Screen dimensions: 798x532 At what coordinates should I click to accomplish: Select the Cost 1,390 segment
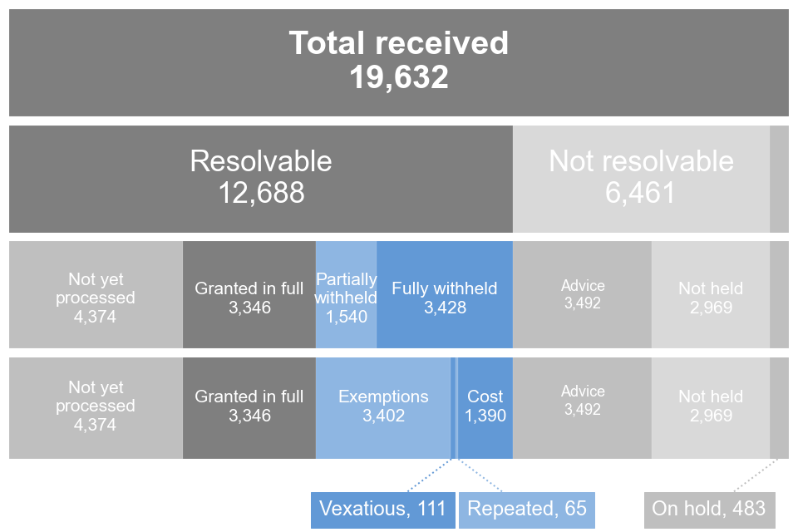(x=485, y=407)
